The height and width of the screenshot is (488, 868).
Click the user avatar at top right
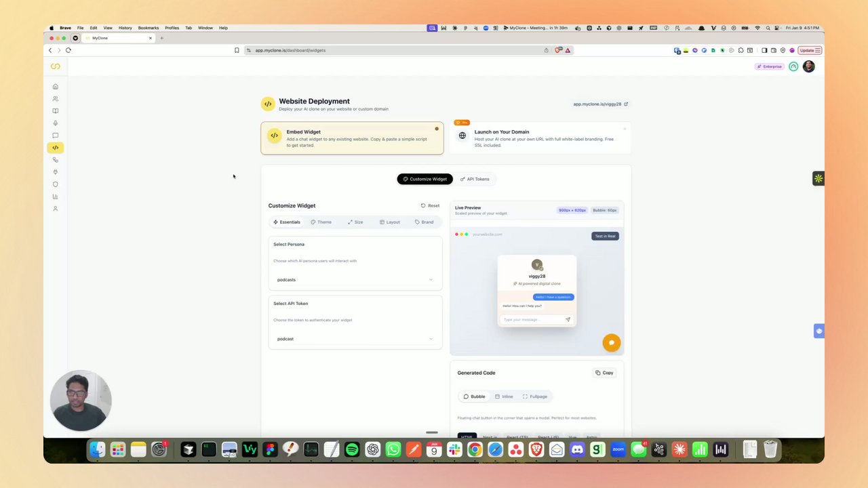pos(808,66)
